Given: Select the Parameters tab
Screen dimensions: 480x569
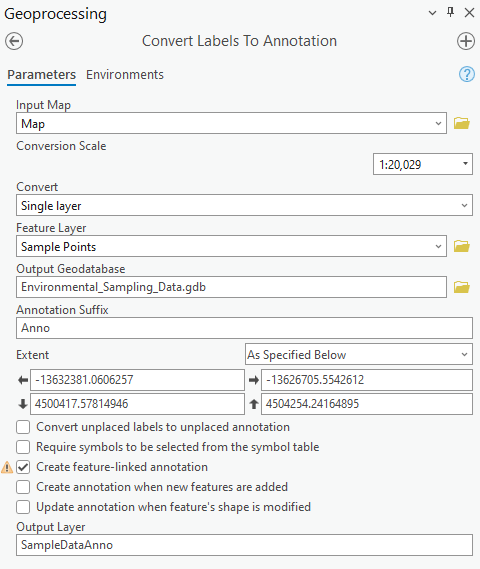Looking at the screenshot, I should point(41,75).
